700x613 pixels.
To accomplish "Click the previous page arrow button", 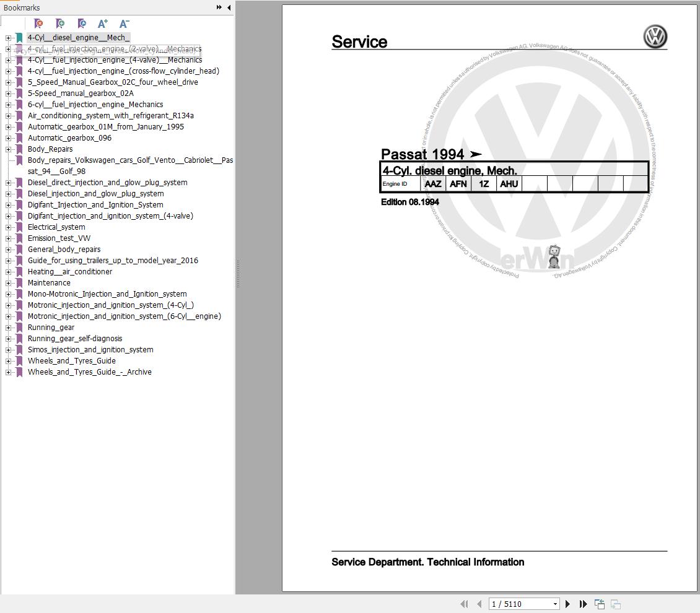I will tap(479, 604).
